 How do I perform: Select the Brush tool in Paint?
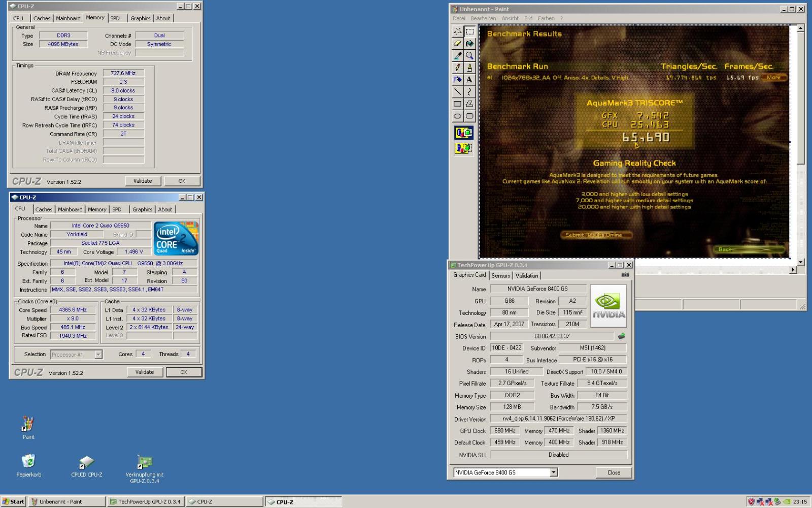coord(469,68)
